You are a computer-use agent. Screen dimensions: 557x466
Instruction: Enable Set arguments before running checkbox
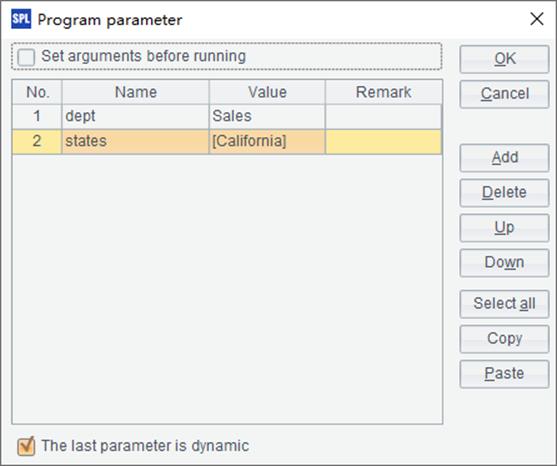pyautogui.click(x=26, y=57)
